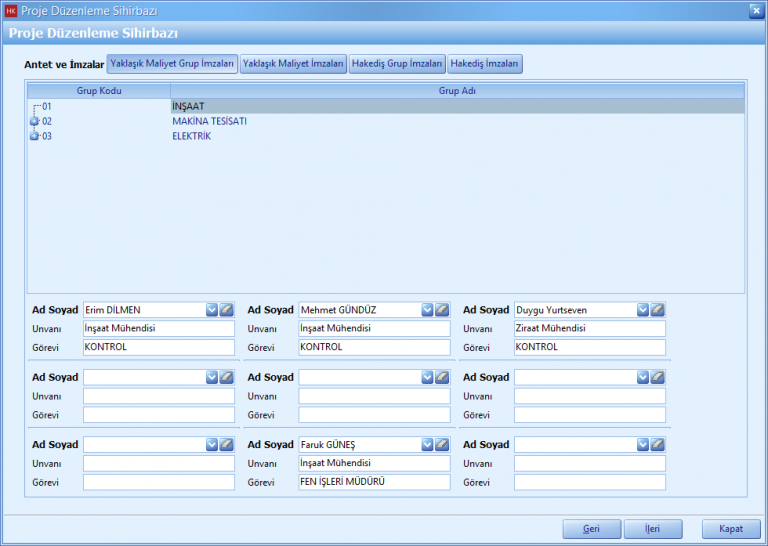768x546 pixels.
Task: Click the HK application icon in title bar
Action: click(x=11, y=11)
